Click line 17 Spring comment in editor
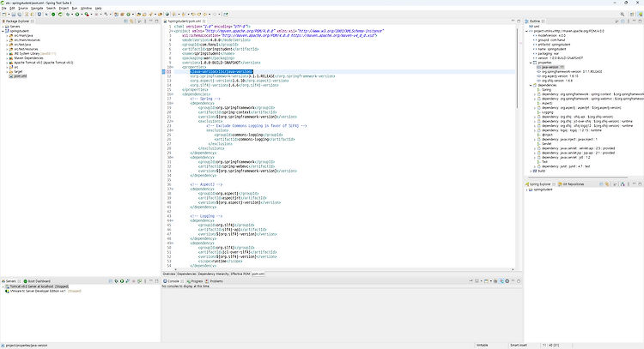 point(205,99)
